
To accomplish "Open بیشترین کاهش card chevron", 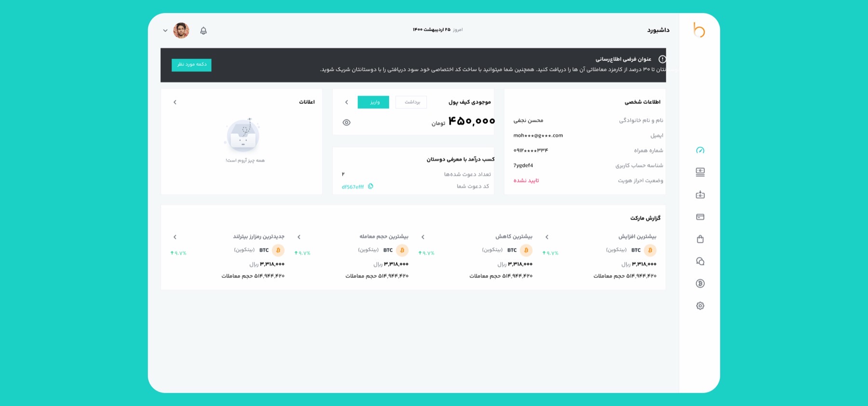I will pyautogui.click(x=423, y=237).
